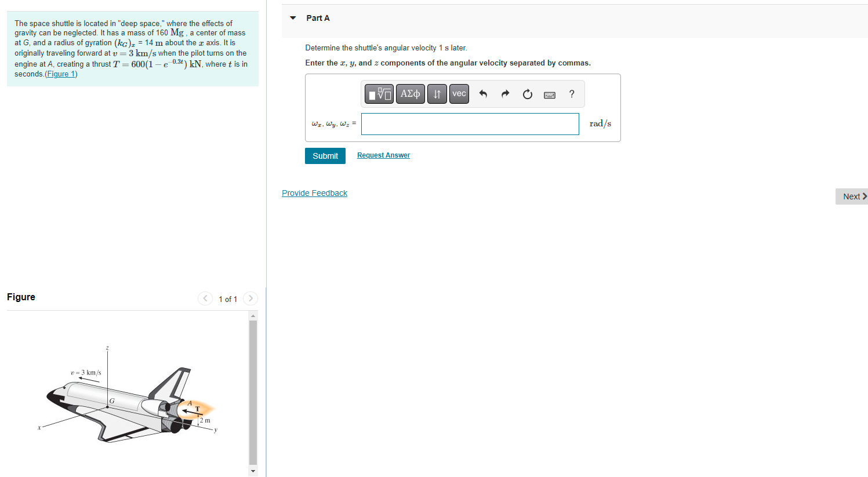This screenshot has height=477, width=868.
Task: Click inside the angular velocity input field
Action: tap(470, 123)
